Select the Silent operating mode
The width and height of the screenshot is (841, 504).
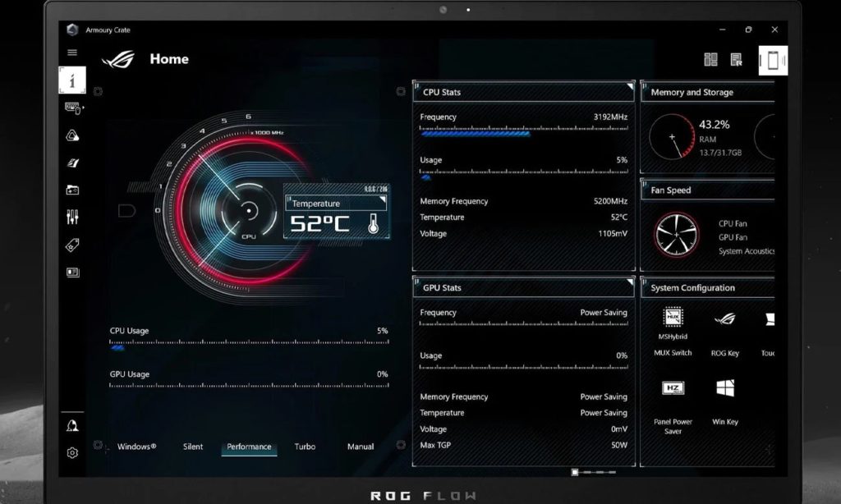[x=193, y=447]
